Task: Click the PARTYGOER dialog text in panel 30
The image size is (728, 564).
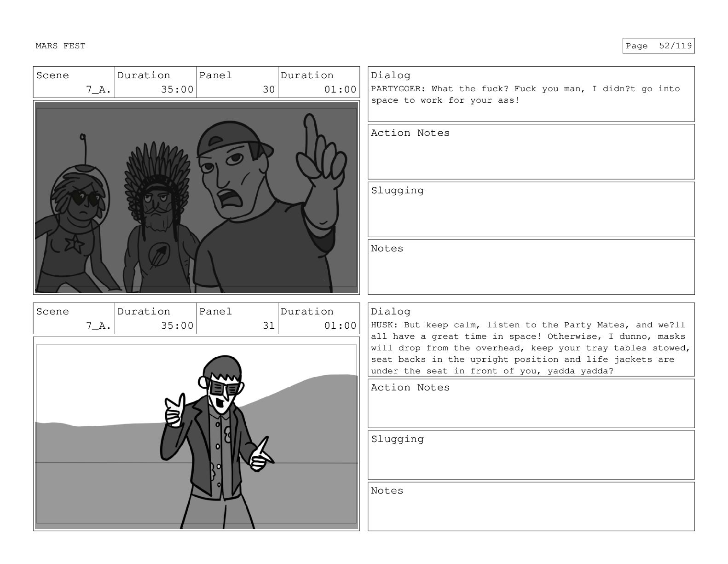Action: pos(526,94)
